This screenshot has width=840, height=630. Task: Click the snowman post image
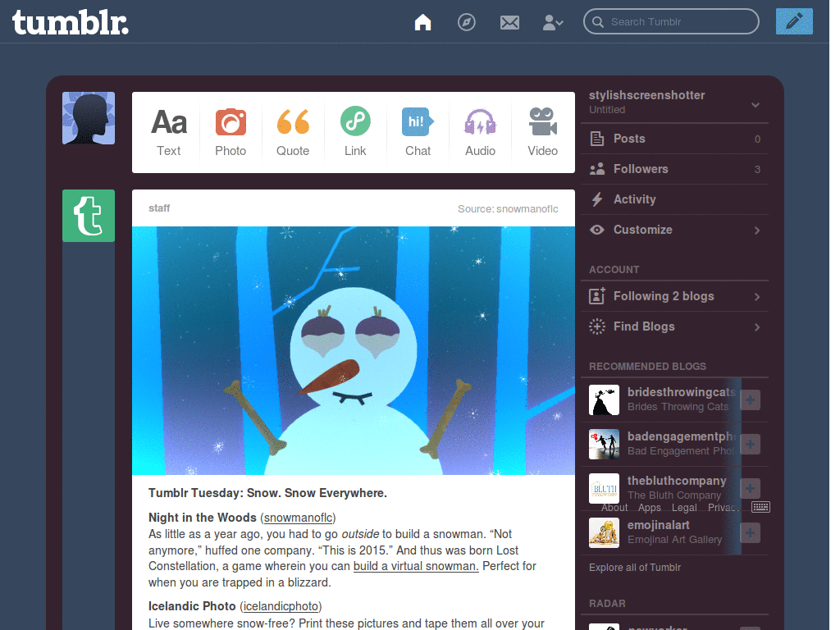[x=354, y=350]
